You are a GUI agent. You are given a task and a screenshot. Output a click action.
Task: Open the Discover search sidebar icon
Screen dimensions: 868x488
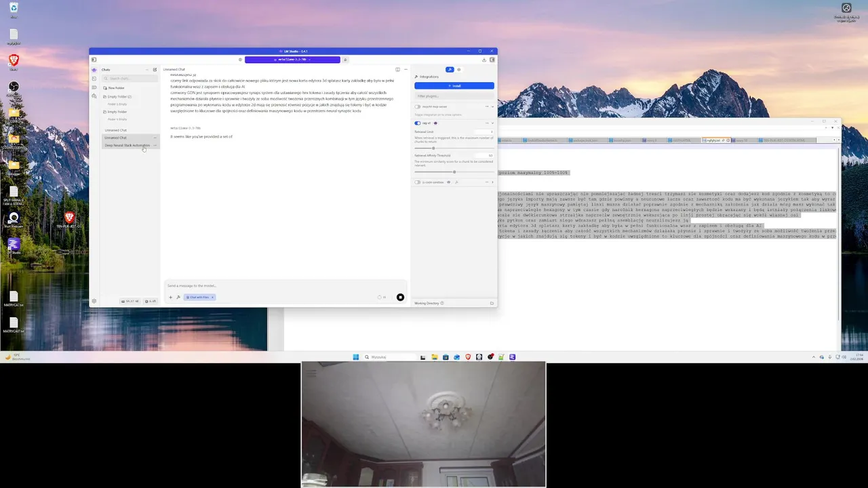(94, 96)
